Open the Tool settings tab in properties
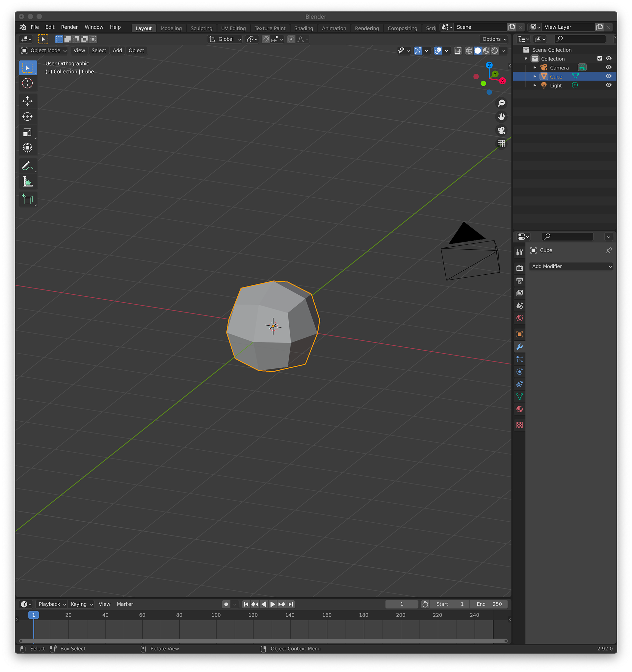 tap(519, 252)
